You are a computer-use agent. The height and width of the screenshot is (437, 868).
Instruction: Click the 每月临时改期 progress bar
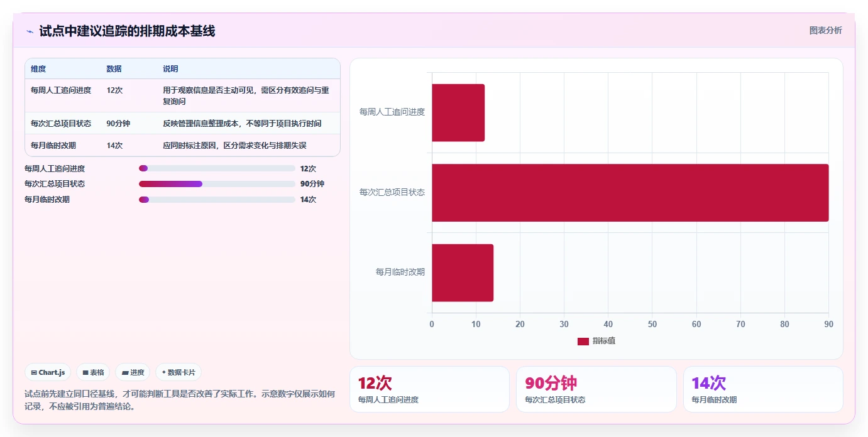pos(217,200)
